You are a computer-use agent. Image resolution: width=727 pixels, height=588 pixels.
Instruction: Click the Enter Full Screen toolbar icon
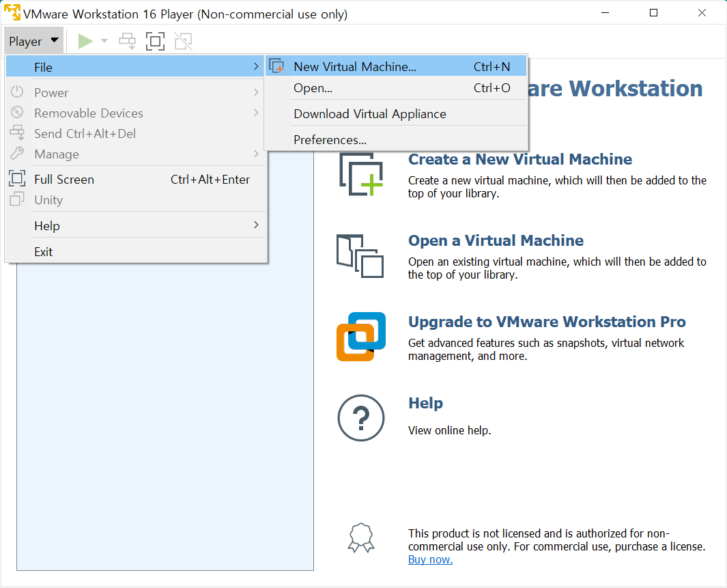click(x=156, y=41)
